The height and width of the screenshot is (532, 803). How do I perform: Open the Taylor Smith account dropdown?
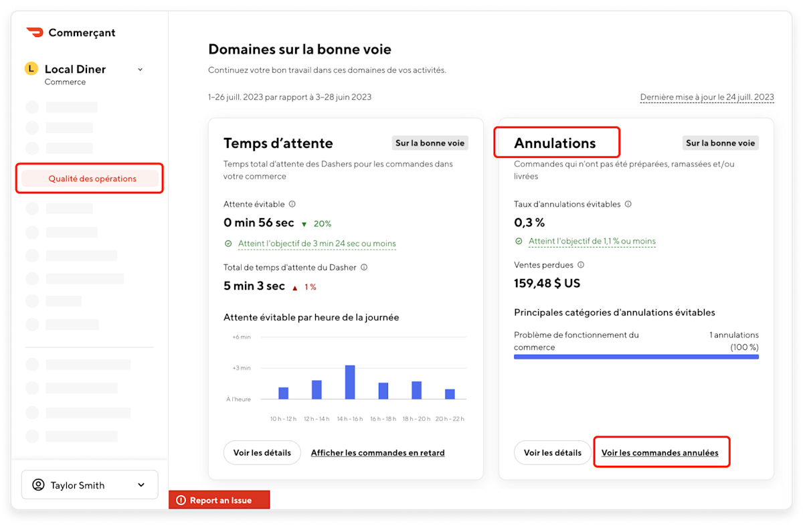(90, 485)
